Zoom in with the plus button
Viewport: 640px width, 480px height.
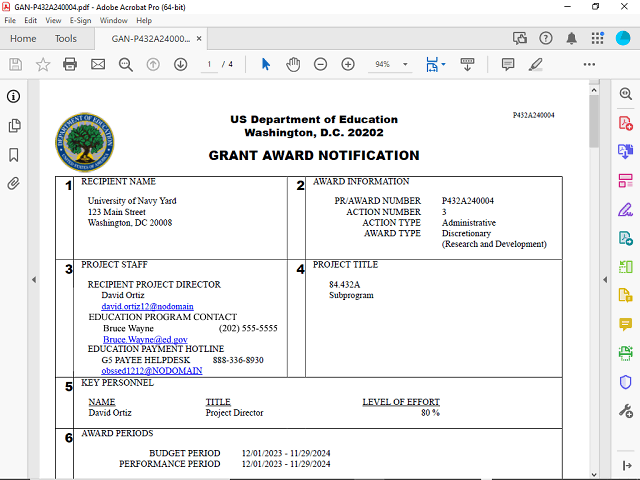[348, 64]
